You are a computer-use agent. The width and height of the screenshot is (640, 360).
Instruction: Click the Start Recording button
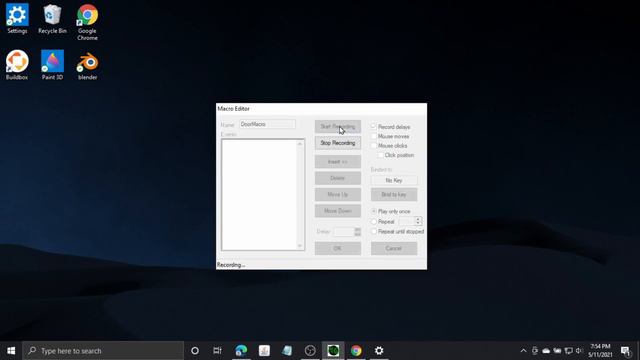click(x=338, y=127)
